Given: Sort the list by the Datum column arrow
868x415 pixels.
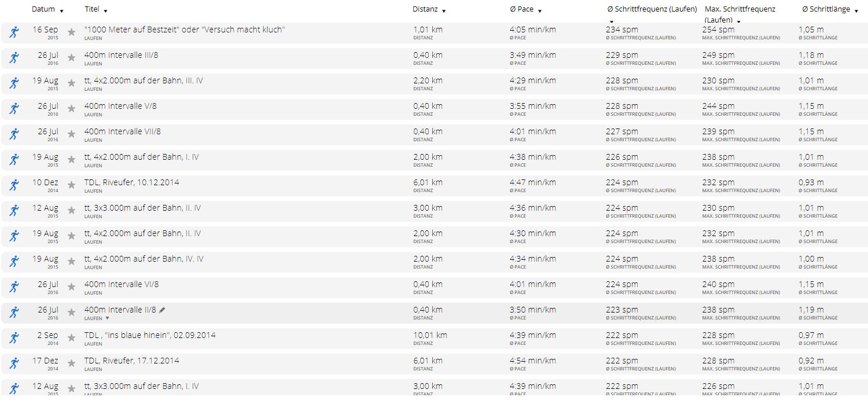Looking at the screenshot, I should tap(62, 11).
